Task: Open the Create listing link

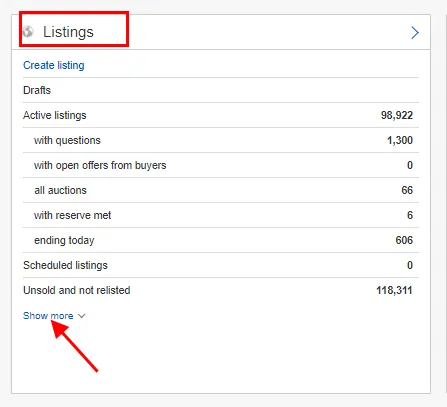Action: point(54,65)
